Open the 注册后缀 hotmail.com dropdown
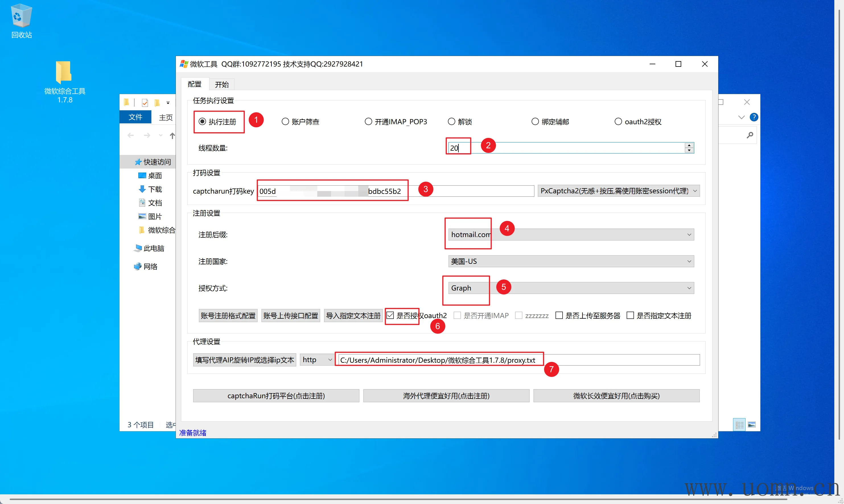This screenshot has height=504, width=844. pyautogui.click(x=571, y=235)
